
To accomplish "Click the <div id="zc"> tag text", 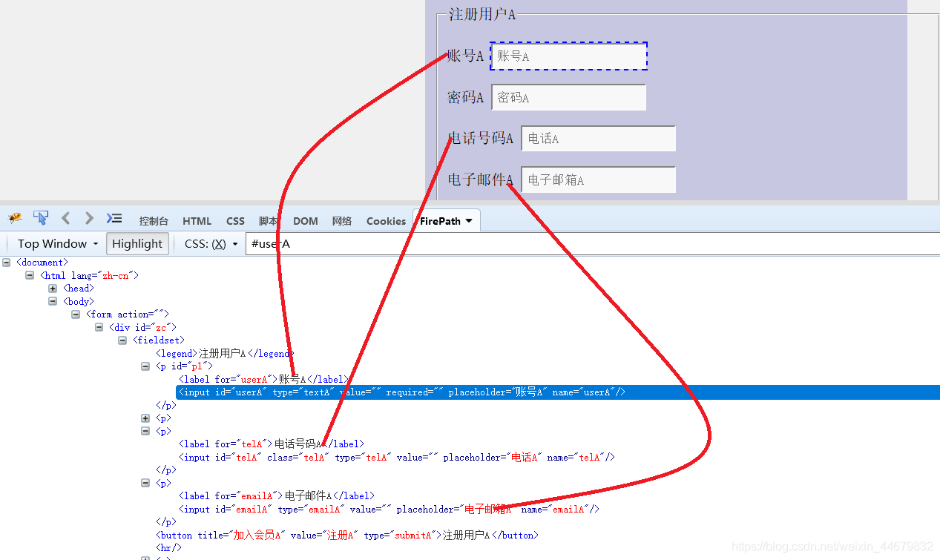I will point(142,327).
